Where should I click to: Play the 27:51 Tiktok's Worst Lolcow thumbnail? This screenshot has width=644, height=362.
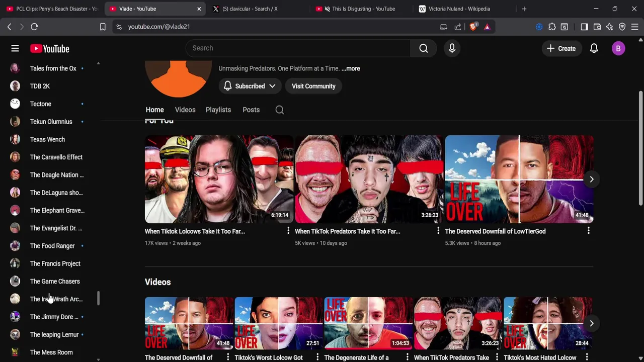click(x=279, y=323)
